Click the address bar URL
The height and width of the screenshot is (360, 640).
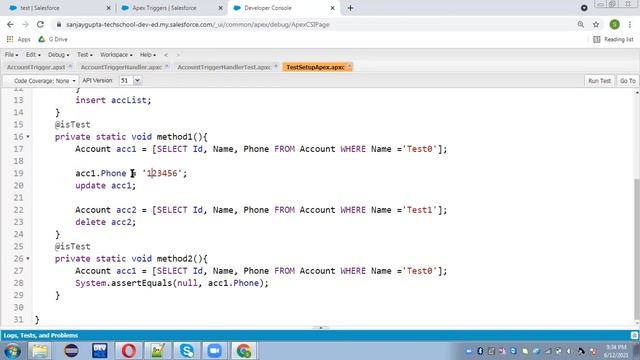pyautogui.click(x=198, y=24)
